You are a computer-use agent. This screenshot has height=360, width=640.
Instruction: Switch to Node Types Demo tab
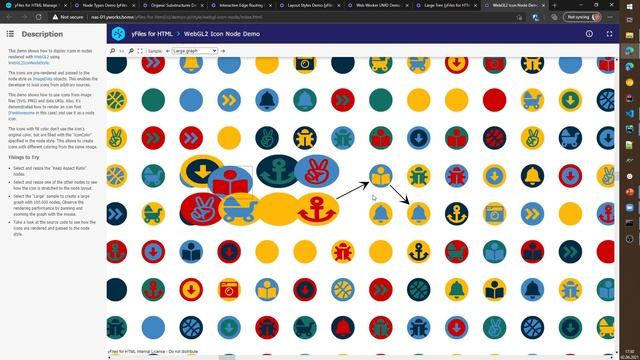(x=104, y=6)
